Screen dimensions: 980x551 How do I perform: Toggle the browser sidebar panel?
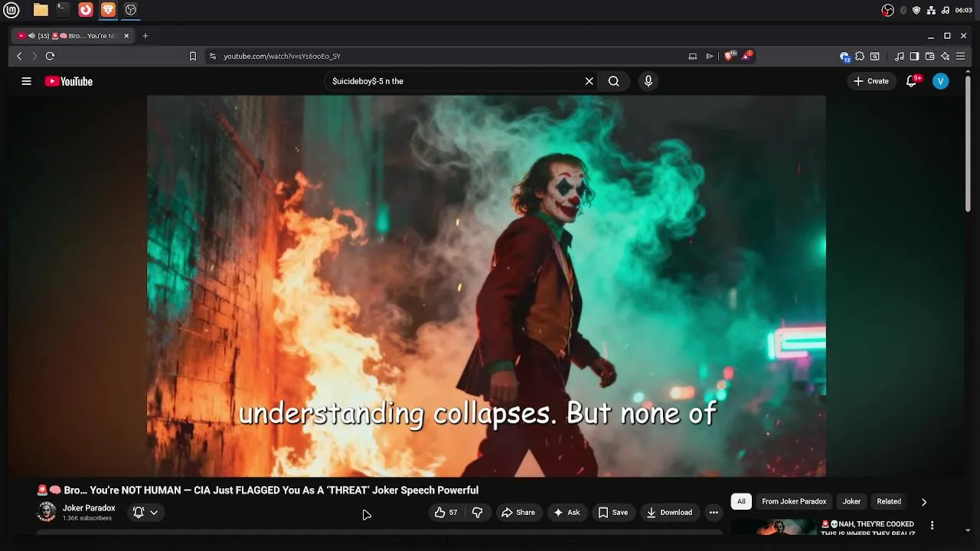914,56
